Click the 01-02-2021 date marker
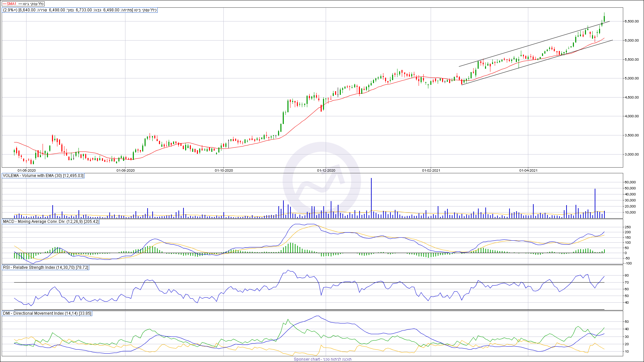This screenshot has width=644, height=362. [431, 171]
